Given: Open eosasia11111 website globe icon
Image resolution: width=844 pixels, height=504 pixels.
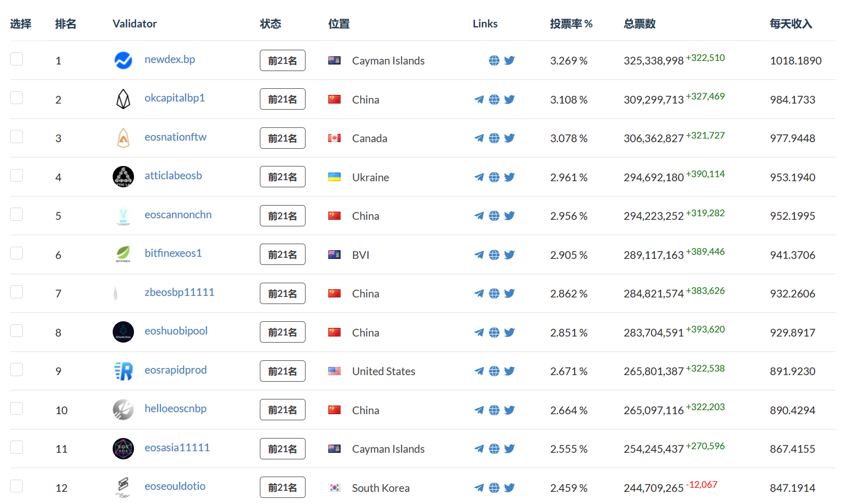Looking at the screenshot, I should coord(494,449).
